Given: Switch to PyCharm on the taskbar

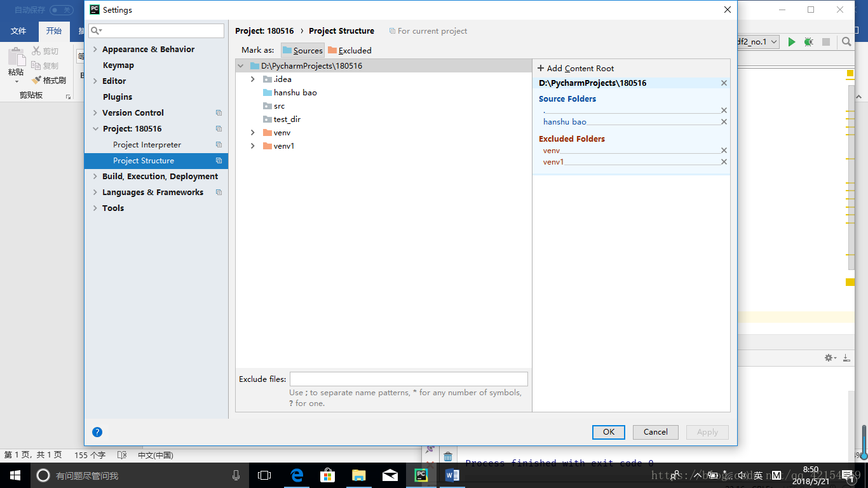Looking at the screenshot, I should (421, 475).
